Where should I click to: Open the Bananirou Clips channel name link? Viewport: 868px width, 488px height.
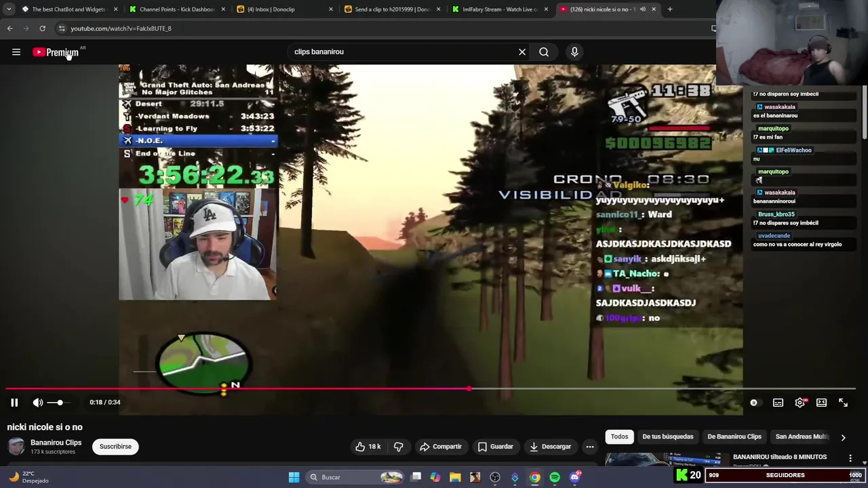(x=56, y=443)
